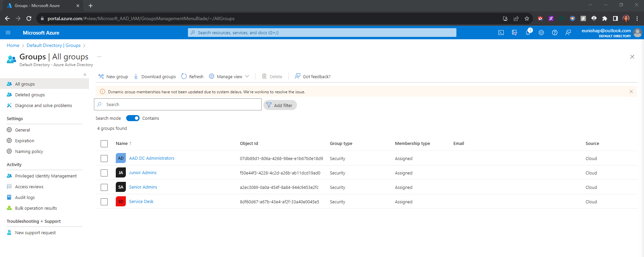Open Deleted groups in sidebar
Image resolution: width=644 pixels, height=257 pixels.
30,95
